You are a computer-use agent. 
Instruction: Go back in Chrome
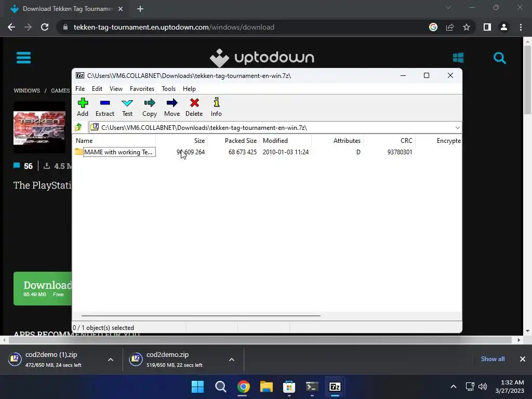(11, 27)
